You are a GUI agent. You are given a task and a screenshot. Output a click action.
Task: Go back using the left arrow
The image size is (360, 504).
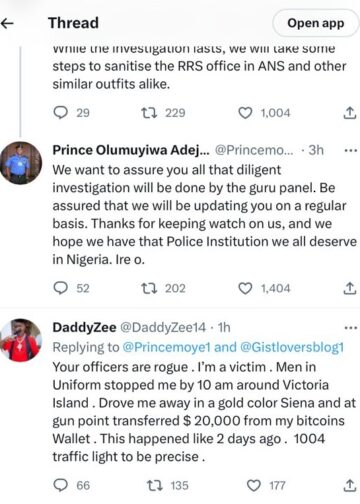tap(7, 23)
